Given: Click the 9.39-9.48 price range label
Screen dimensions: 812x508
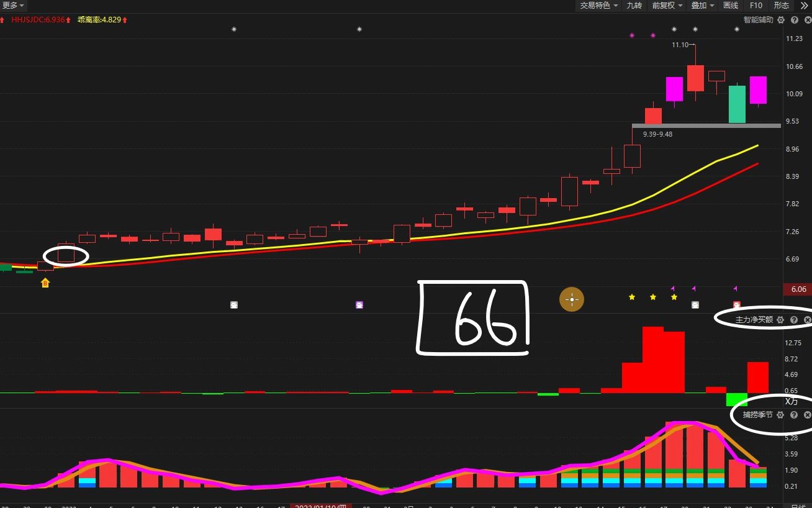Looking at the screenshot, I should [657, 134].
